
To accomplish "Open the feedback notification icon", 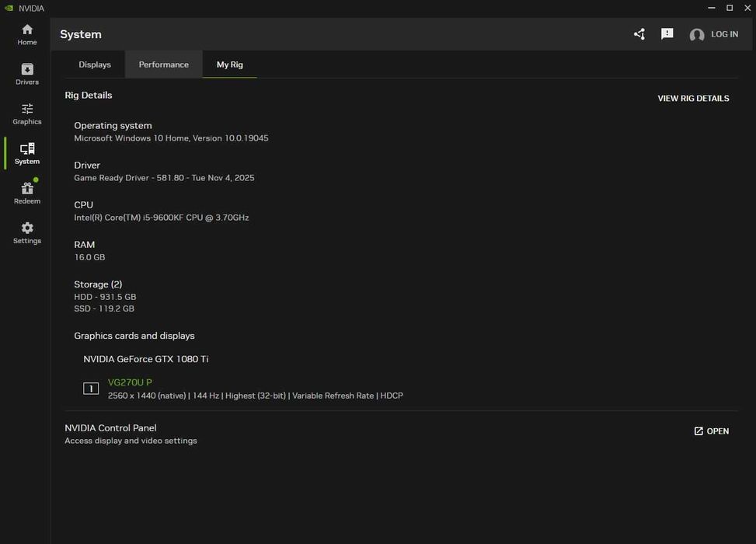I will [x=667, y=34].
